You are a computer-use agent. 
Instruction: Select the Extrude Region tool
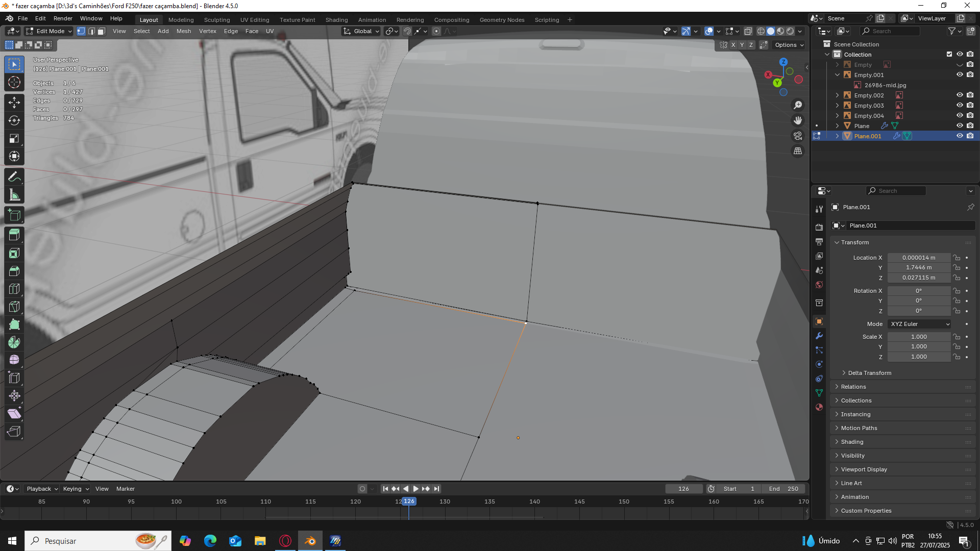click(14, 235)
